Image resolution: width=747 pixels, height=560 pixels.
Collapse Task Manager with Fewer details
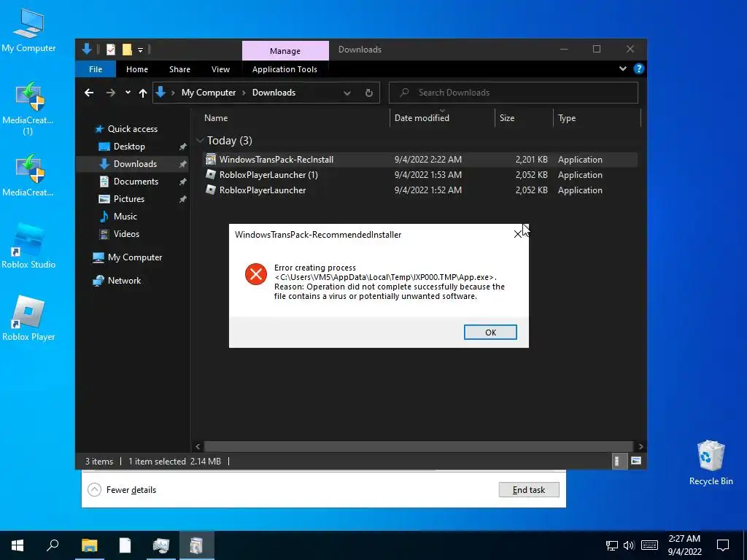coord(122,490)
